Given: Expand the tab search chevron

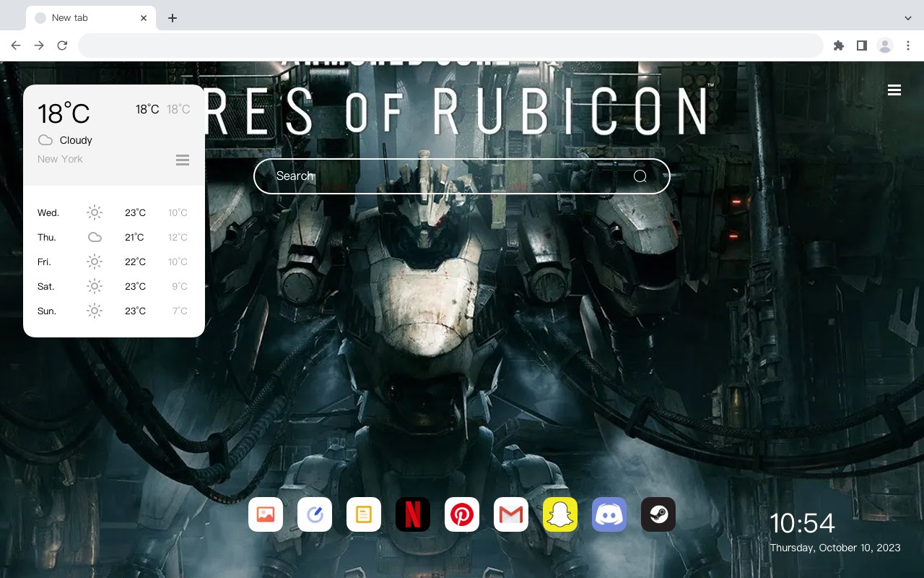Looking at the screenshot, I should pyautogui.click(x=908, y=18).
